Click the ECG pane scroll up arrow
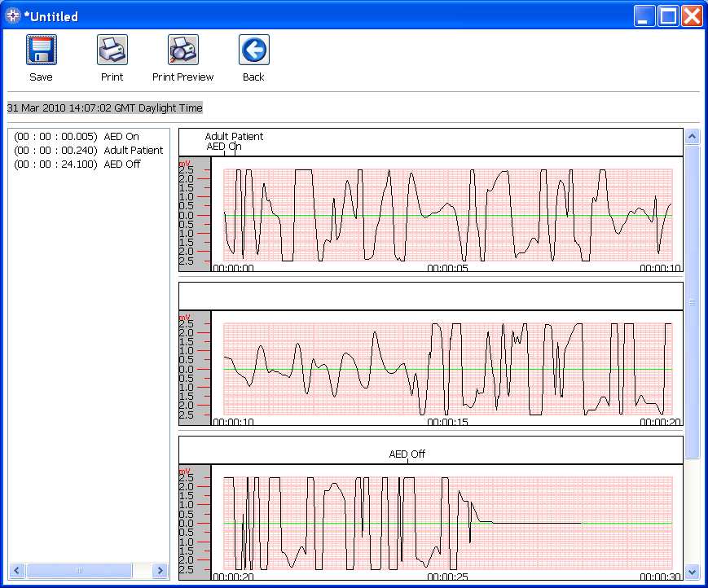This screenshot has height=588, width=708. (693, 136)
